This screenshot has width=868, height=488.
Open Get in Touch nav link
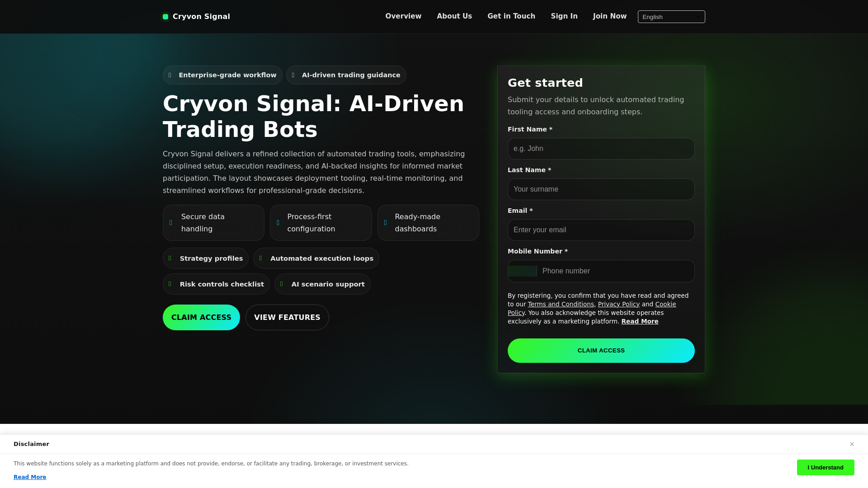click(x=511, y=16)
